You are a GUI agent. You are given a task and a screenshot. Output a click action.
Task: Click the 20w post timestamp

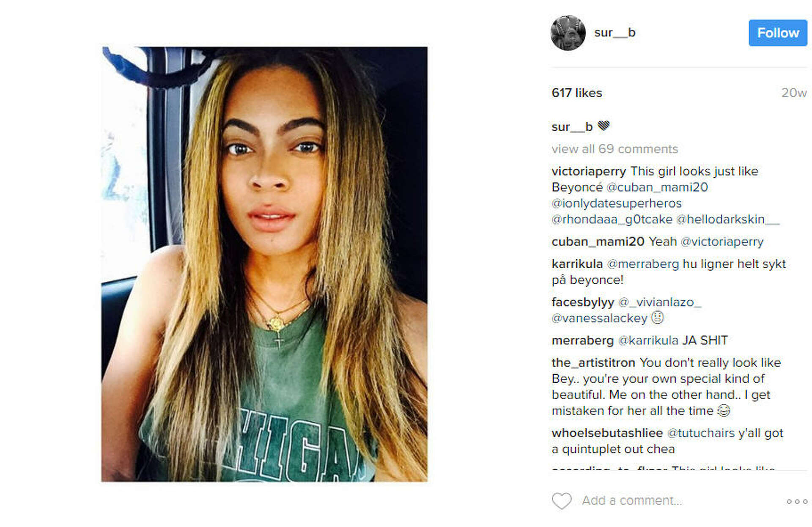coord(794,93)
